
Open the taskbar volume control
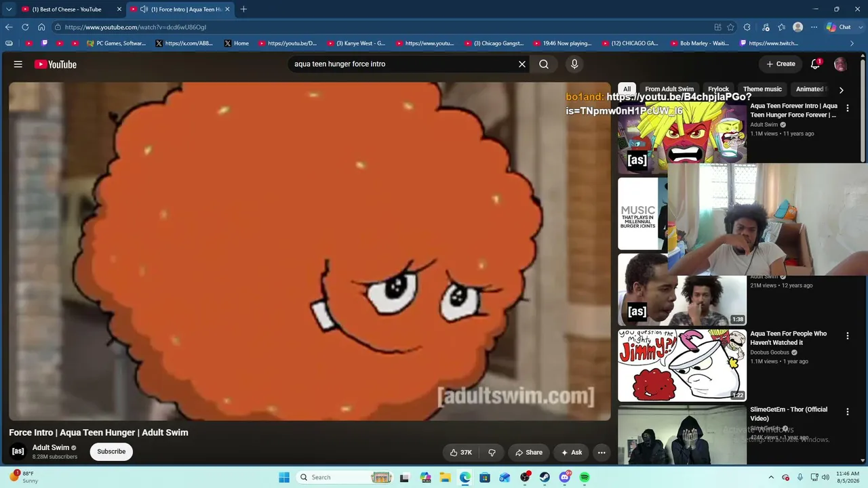pos(826,477)
